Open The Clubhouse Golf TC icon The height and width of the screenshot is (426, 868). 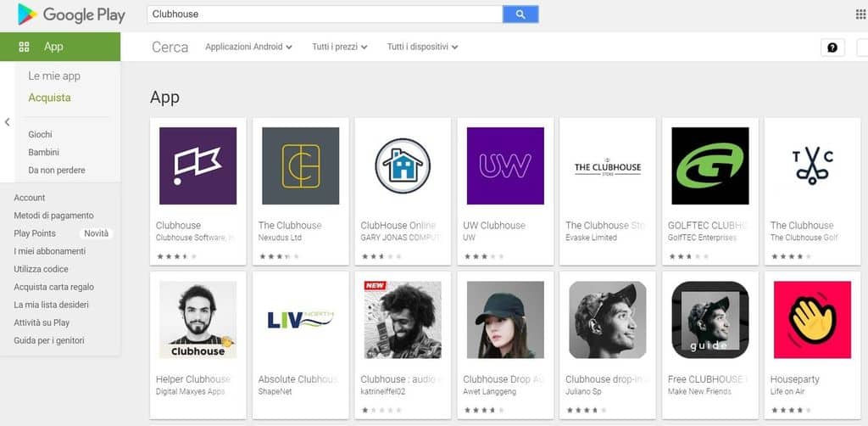point(812,165)
